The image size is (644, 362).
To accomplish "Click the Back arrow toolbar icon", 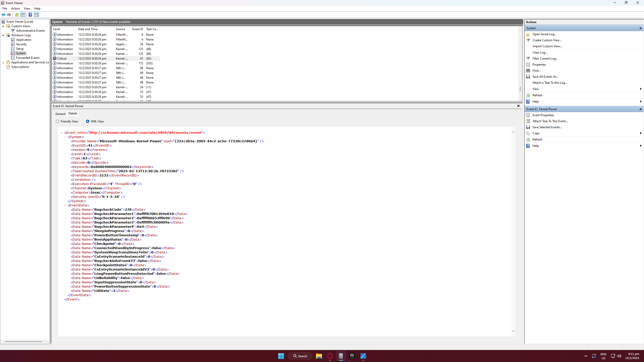I will pyautogui.click(x=3, y=15).
